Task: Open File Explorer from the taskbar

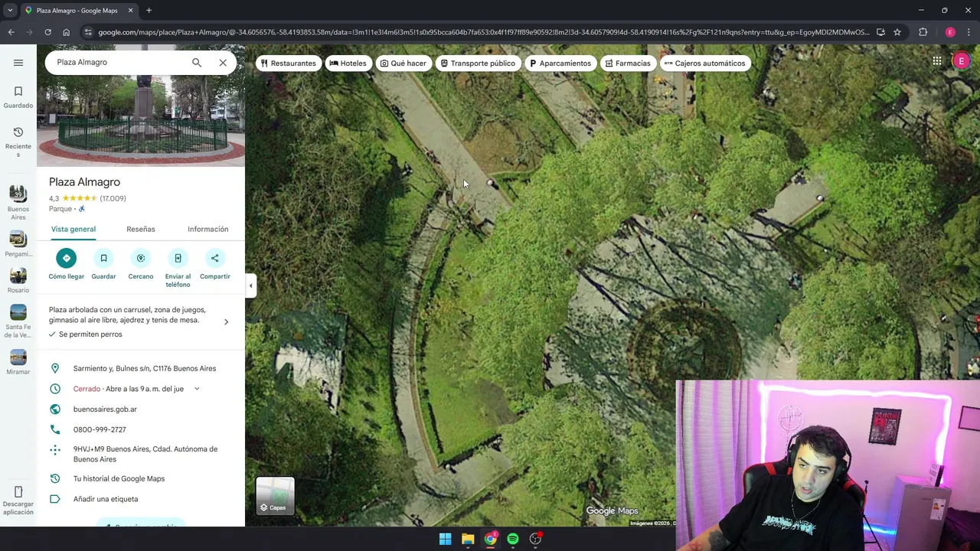Action: pos(468,539)
